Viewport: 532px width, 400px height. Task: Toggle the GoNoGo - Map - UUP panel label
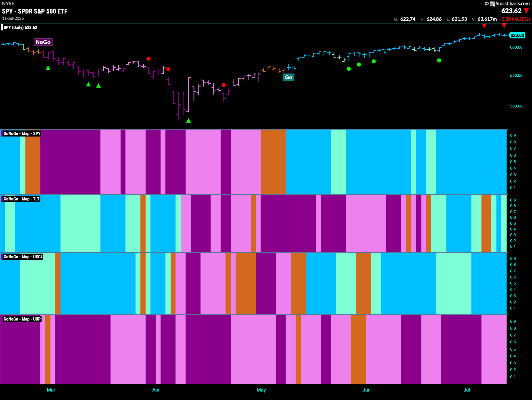(22, 319)
